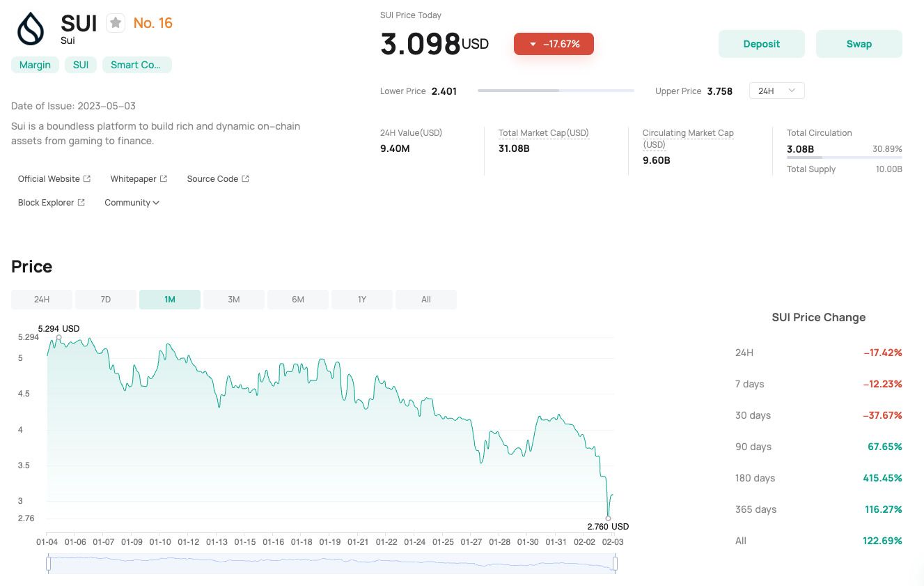Open the Block Explorer external link
This screenshot has width=924, height=586.
click(x=52, y=203)
